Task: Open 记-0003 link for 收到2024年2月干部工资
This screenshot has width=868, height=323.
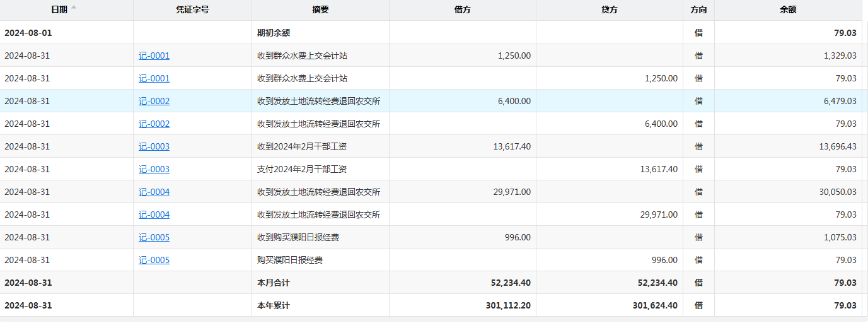Action: point(154,146)
